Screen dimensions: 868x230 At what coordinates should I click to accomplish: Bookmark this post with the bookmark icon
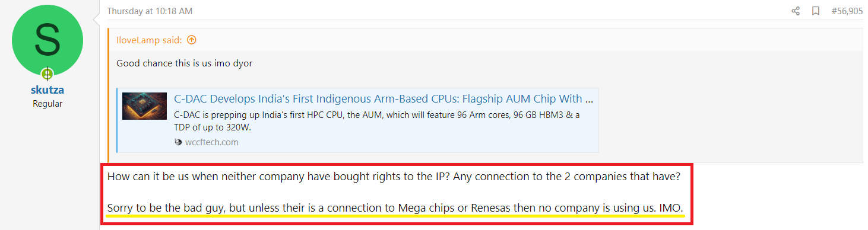click(x=816, y=11)
